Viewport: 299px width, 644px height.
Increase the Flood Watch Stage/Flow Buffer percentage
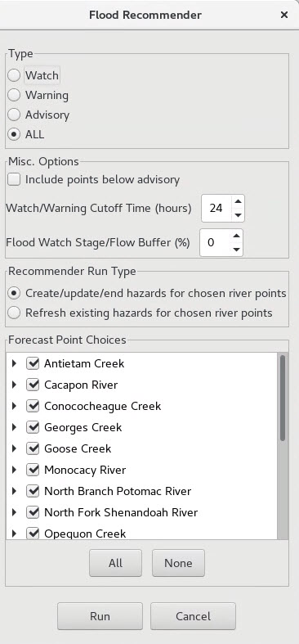coord(236,236)
